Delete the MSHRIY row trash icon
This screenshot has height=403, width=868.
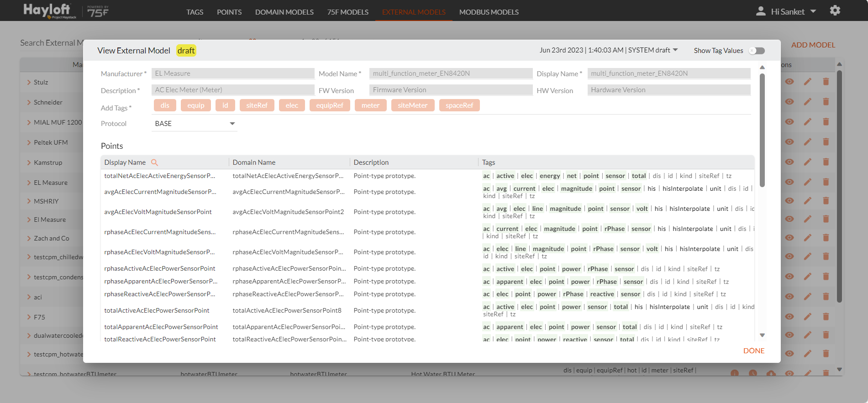pos(826,201)
